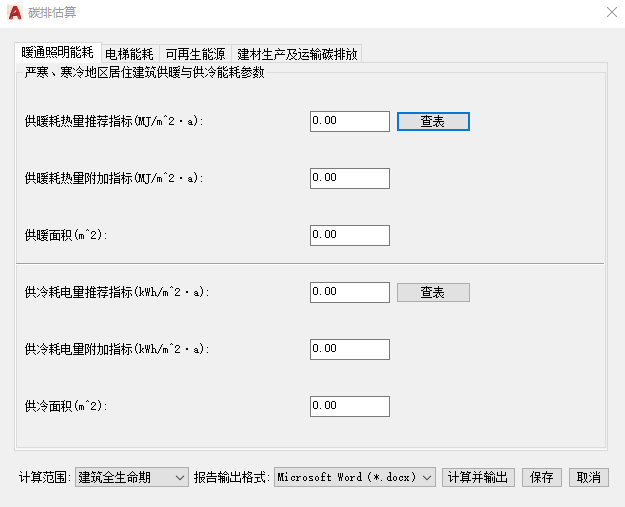Open the 报告输出格式 Microsoft Word dropdown
The height and width of the screenshot is (507, 625).
pyautogui.click(x=355, y=477)
